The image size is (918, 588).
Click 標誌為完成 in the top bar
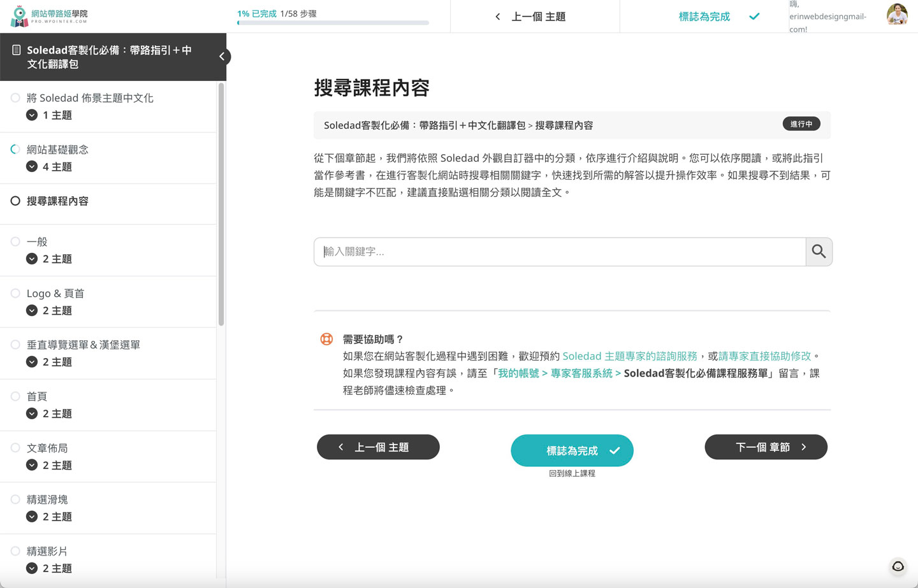pos(704,17)
